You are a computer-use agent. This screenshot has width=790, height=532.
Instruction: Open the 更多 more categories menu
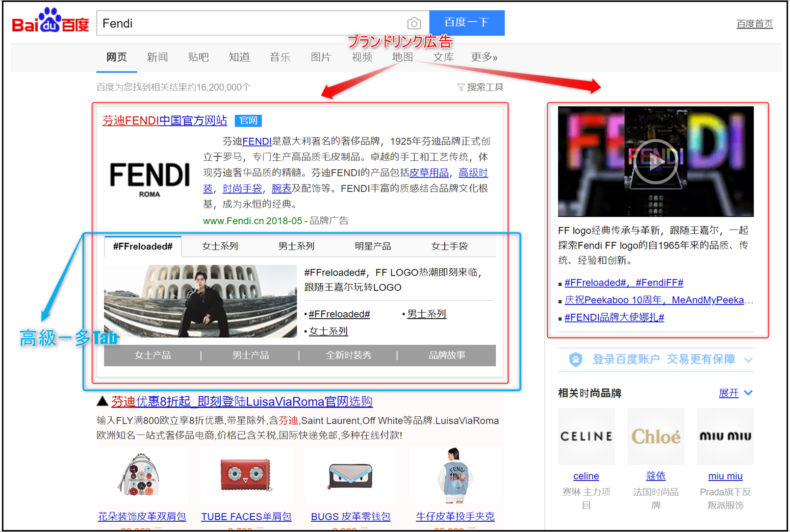tap(484, 57)
